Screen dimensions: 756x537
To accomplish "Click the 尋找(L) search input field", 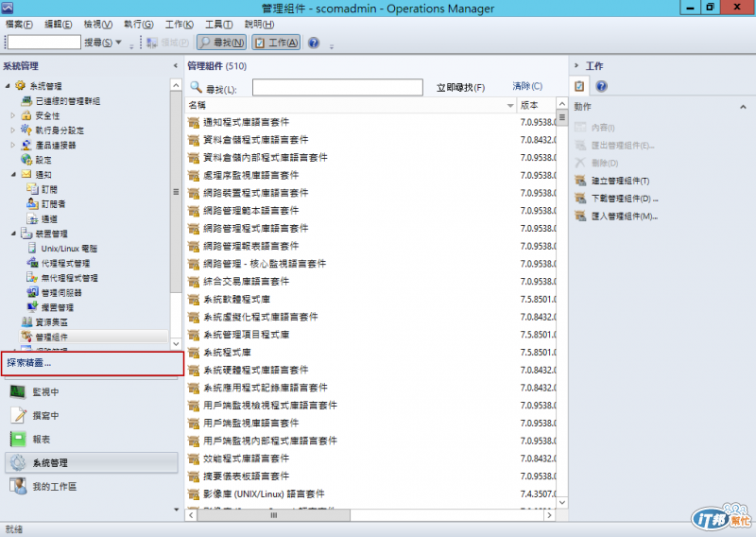I will pos(337,88).
